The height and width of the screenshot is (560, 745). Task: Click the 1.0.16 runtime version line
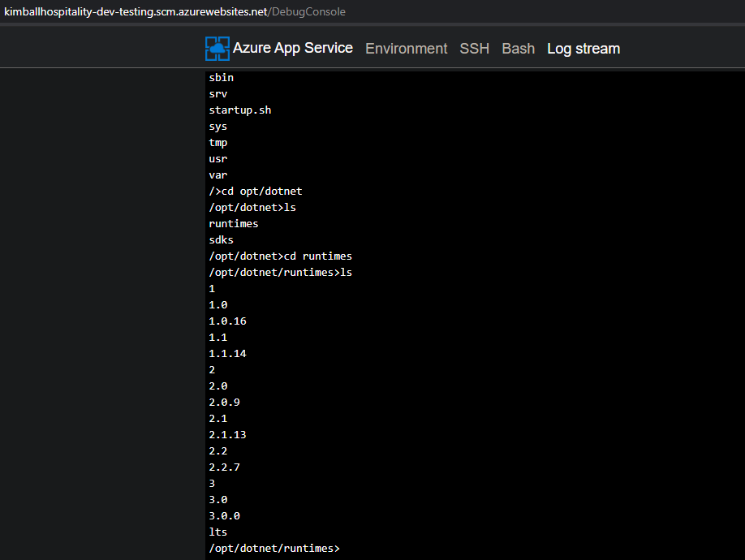click(x=227, y=321)
